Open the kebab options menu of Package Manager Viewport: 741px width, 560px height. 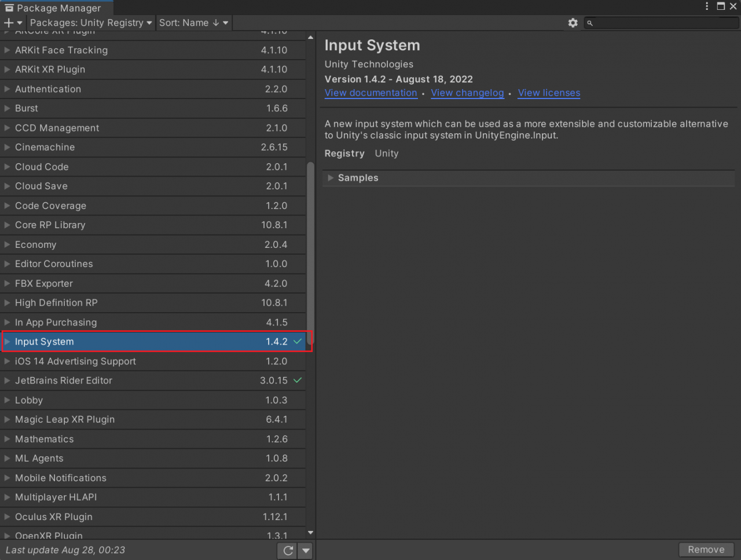coord(707,6)
